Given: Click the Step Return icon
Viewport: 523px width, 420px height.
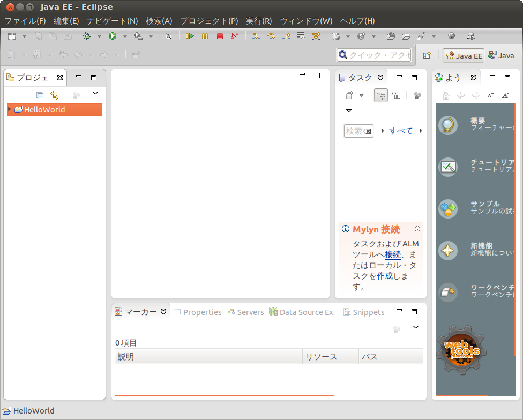Looking at the screenshot, I should (286, 36).
